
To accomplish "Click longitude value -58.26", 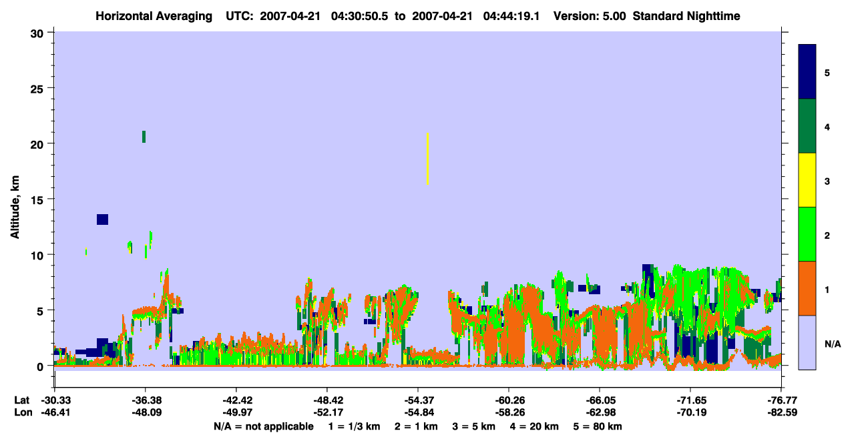I will [509, 412].
